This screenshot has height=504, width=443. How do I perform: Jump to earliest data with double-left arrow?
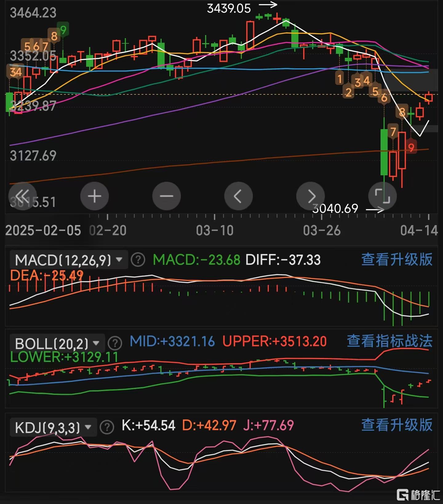tap(22, 196)
